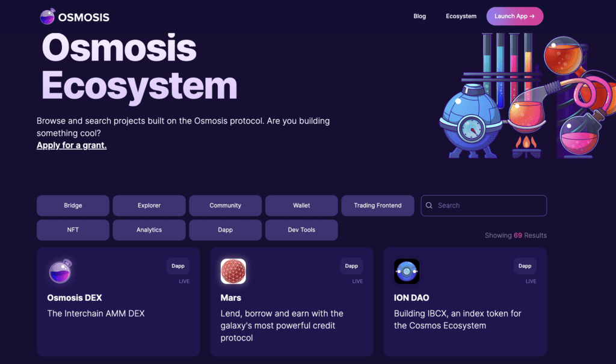Click Dapp tag on ION DAO card
This screenshot has height=364, width=616.
[525, 266]
